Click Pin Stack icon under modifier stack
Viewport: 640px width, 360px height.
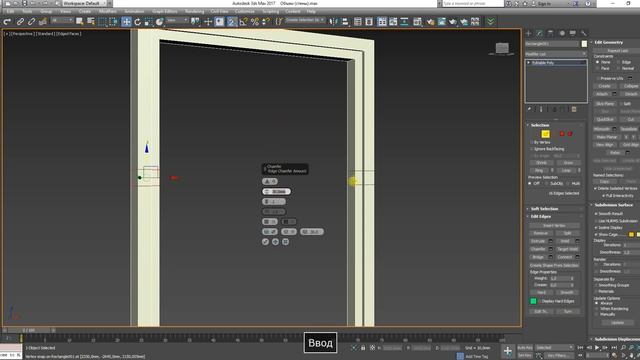point(529,109)
